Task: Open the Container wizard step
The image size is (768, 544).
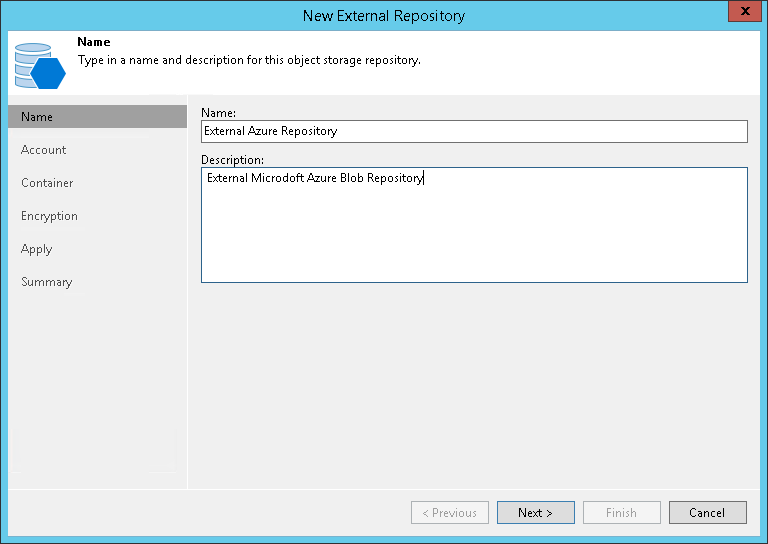Action: 47,183
